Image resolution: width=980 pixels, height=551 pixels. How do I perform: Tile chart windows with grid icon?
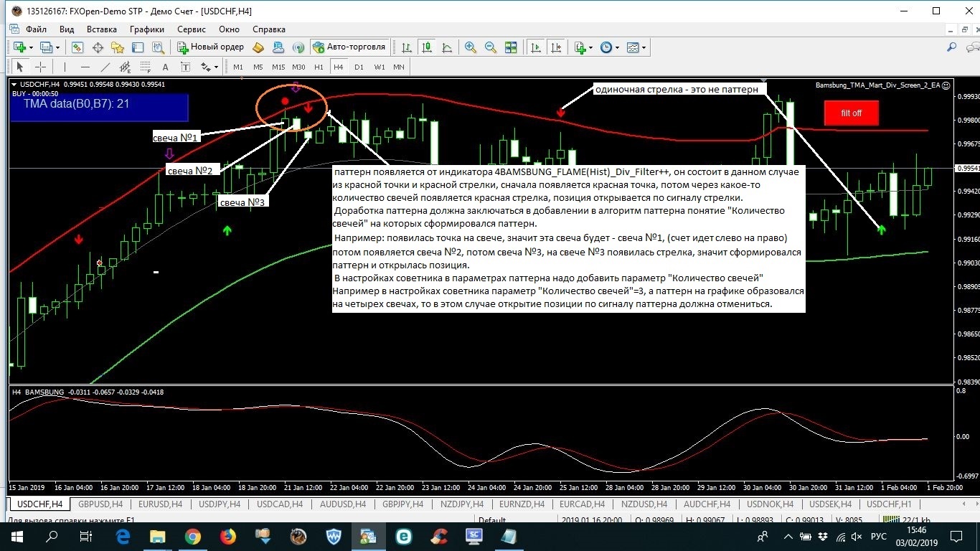[511, 47]
